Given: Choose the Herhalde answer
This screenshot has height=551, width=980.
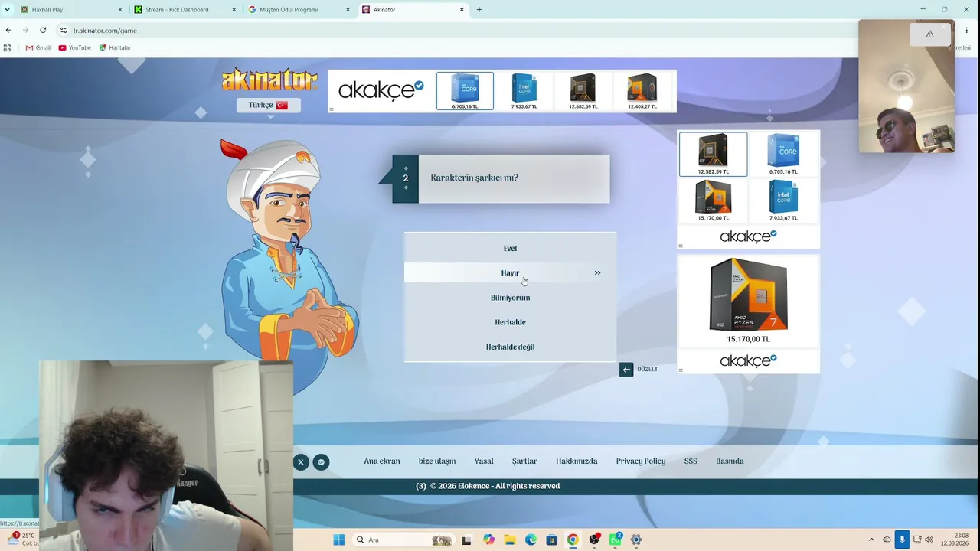Looking at the screenshot, I should tap(510, 322).
